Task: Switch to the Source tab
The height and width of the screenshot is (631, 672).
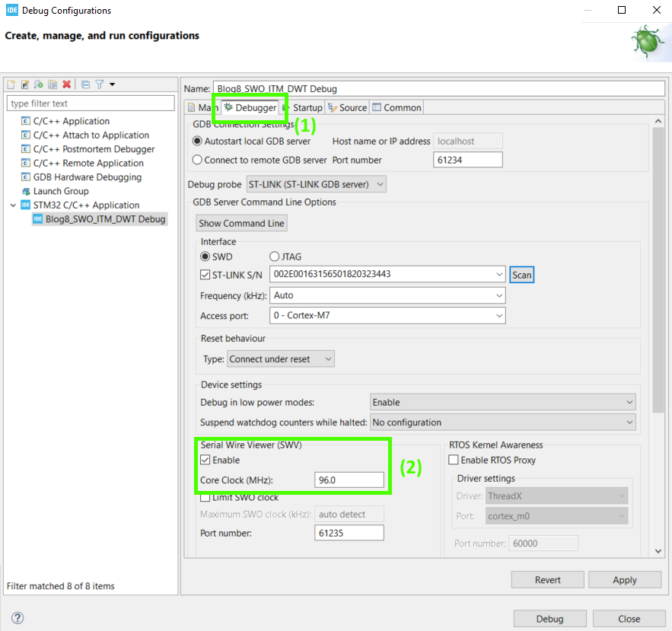Action: point(348,107)
